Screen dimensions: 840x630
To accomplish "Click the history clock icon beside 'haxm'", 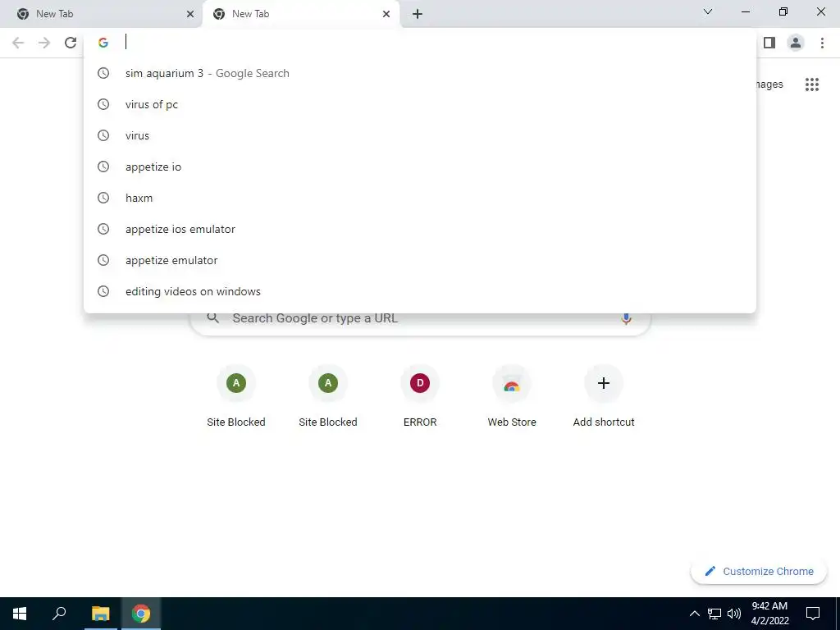I will (103, 198).
